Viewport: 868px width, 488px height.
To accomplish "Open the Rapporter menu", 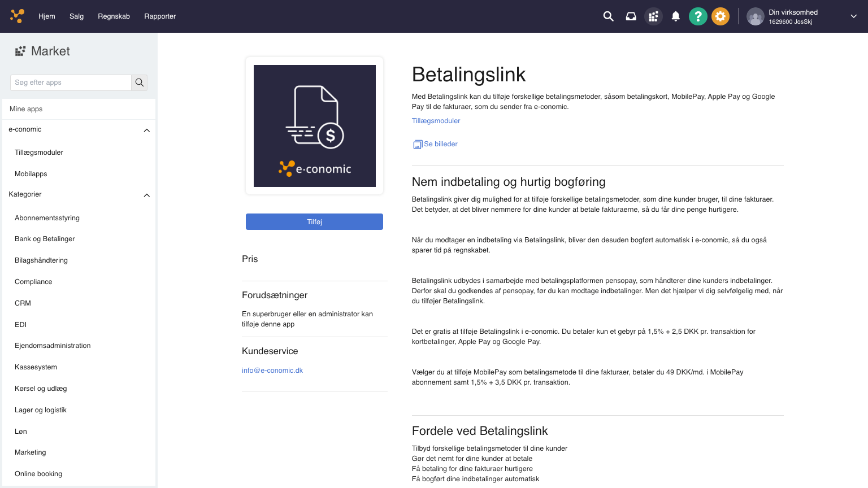I will coord(160,16).
